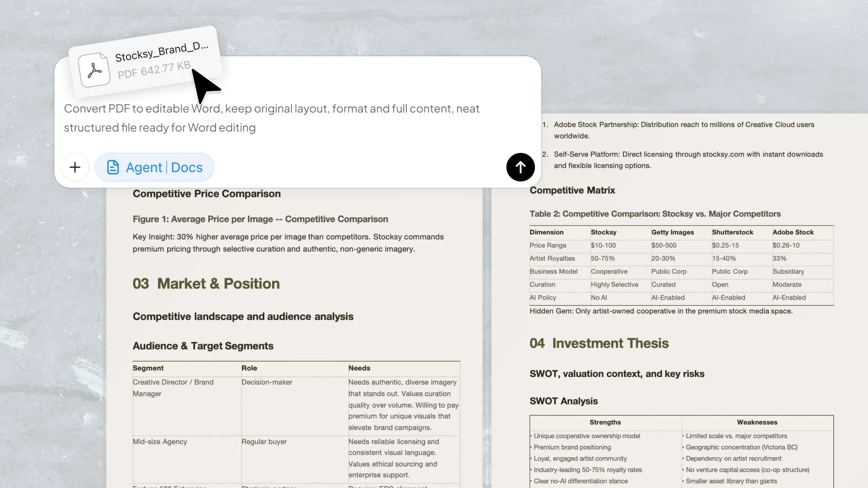Click 'Limited scale vs. major competitors' bullet
The image size is (868, 488).
[736, 436]
